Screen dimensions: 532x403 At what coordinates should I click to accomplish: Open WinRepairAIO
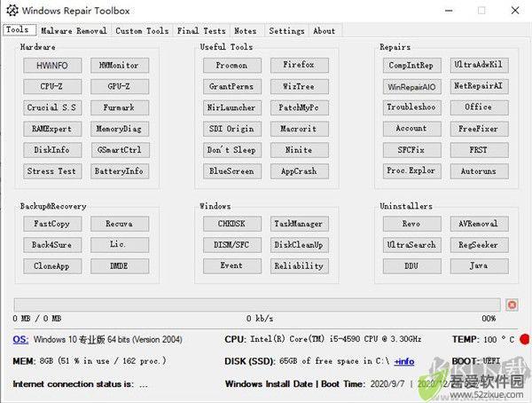(412, 87)
